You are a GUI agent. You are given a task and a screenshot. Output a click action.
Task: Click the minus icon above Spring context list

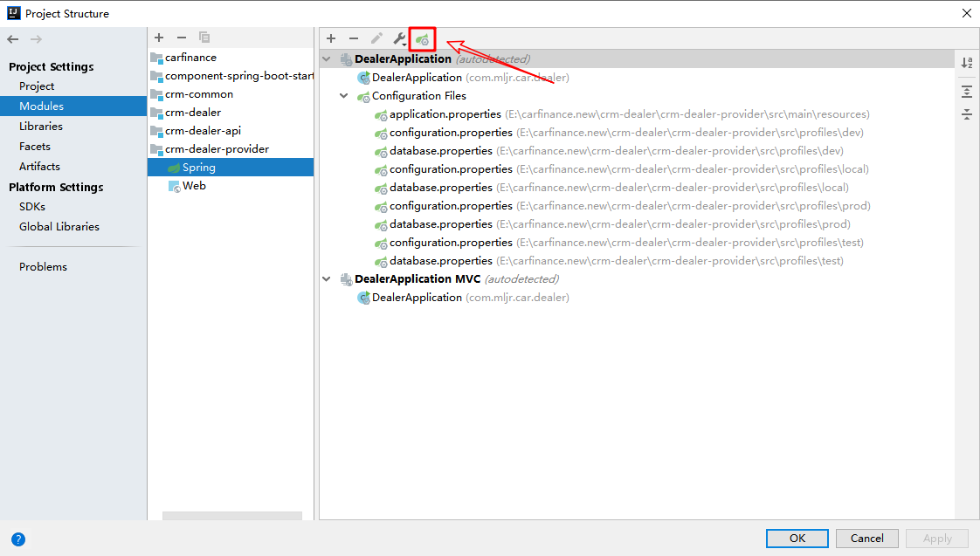(x=354, y=38)
